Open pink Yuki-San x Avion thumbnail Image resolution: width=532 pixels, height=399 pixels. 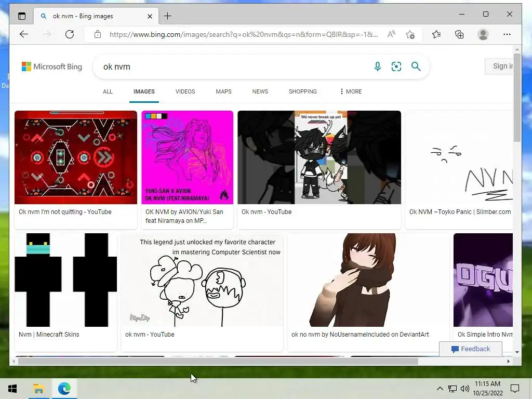pos(187,157)
